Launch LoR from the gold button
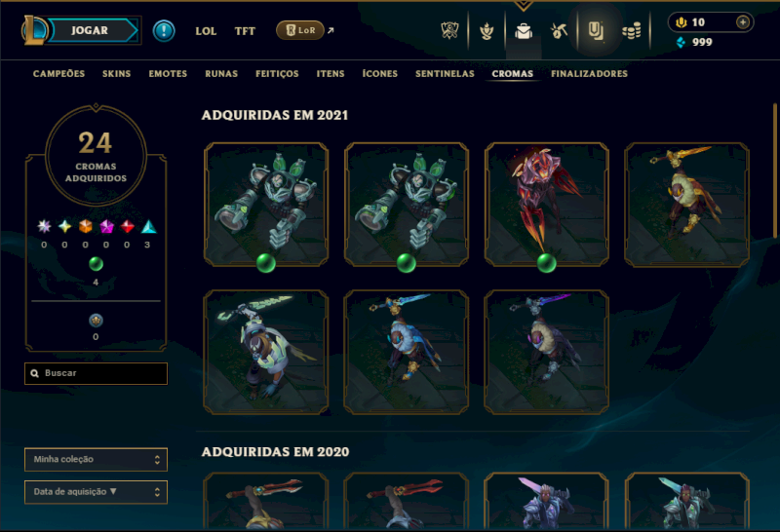This screenshot has width=780, height=532. point(300,30)
